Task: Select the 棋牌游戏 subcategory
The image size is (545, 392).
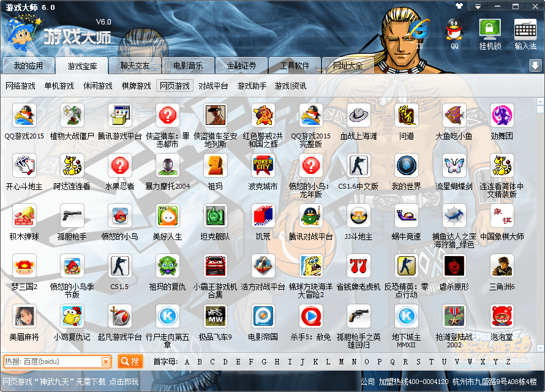Action: tap(136, 86)
